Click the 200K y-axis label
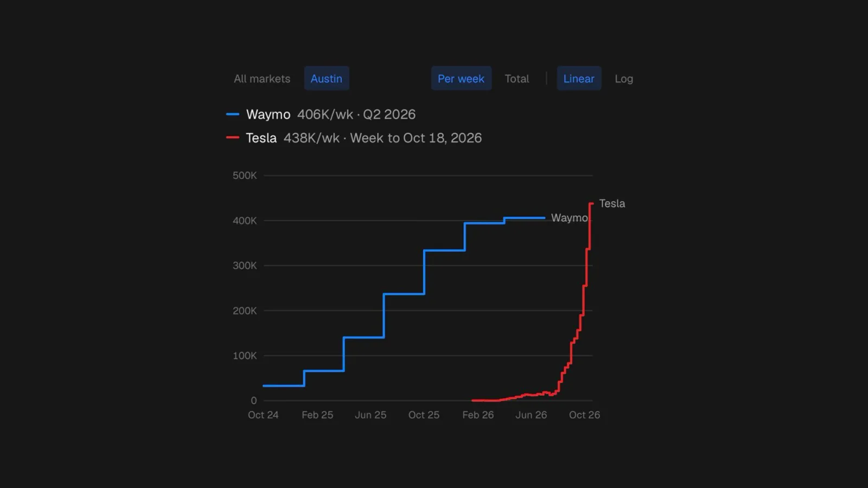 point(245,311)
